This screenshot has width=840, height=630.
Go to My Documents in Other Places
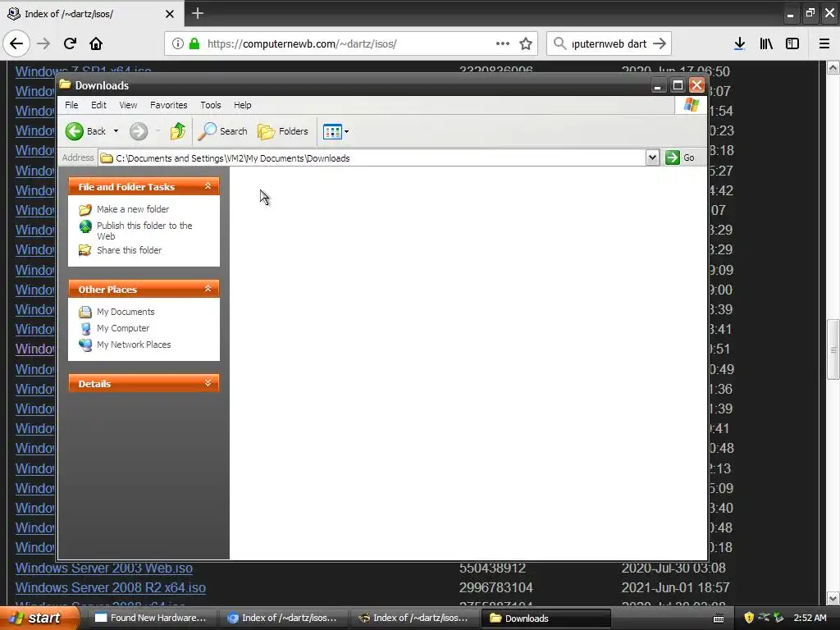pos(126,312)
